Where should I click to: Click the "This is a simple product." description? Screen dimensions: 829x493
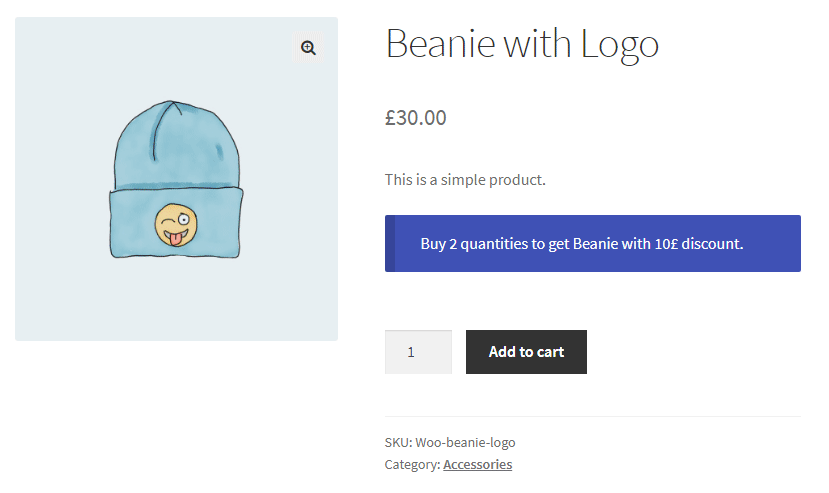click(465, 180)
